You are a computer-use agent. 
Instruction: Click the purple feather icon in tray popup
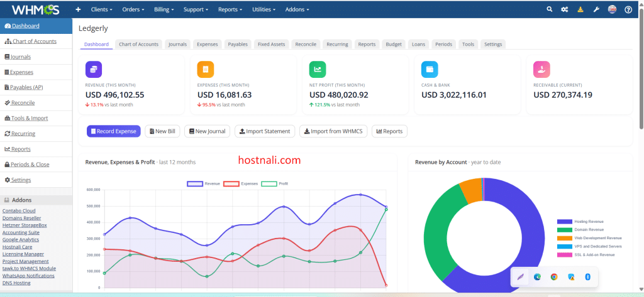click(x=520, y=277)
